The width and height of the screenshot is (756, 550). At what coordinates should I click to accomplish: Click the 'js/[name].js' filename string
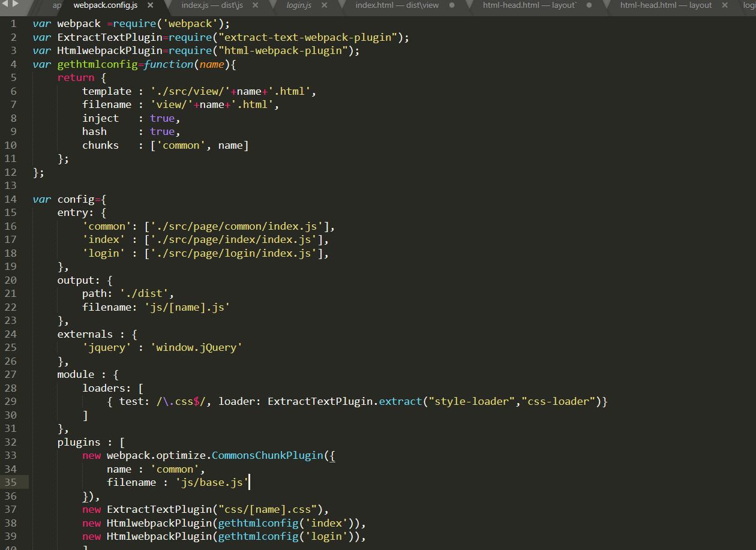pyautogui.click(x=187, y=307)
